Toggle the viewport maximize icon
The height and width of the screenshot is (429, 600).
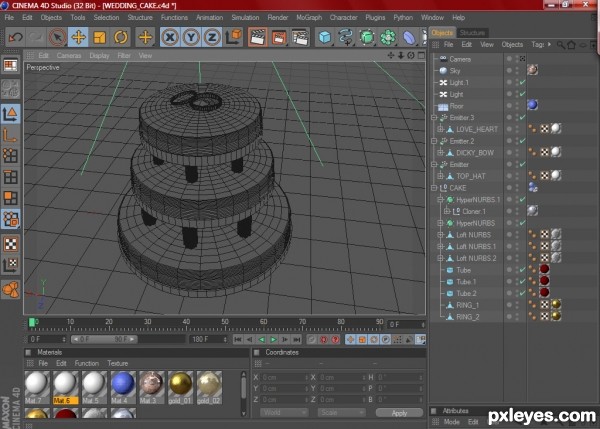pyautogui.click(x=421, y=55)
